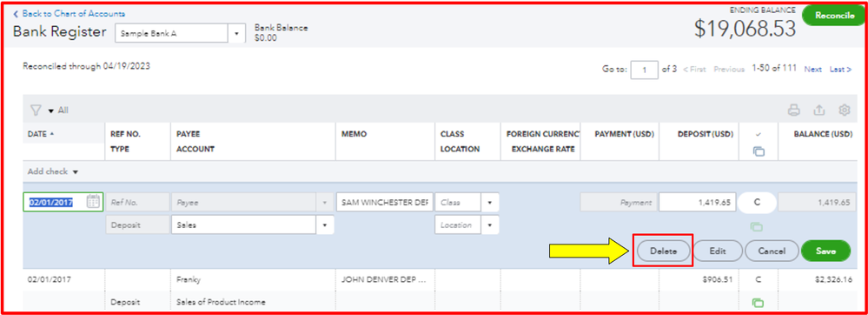Click the MEMO column header

pyautogui.click(x=354, y=134)
